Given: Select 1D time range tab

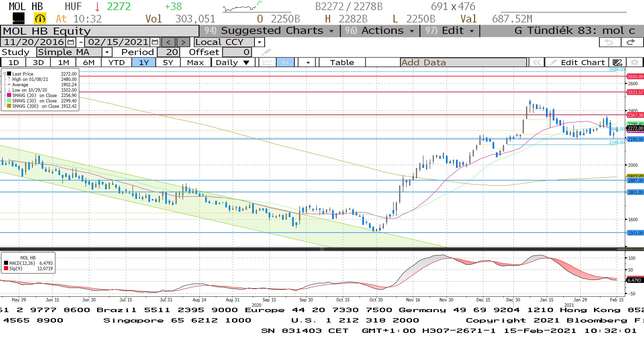Looking at the screenshot, I should (x=13, y=62).
